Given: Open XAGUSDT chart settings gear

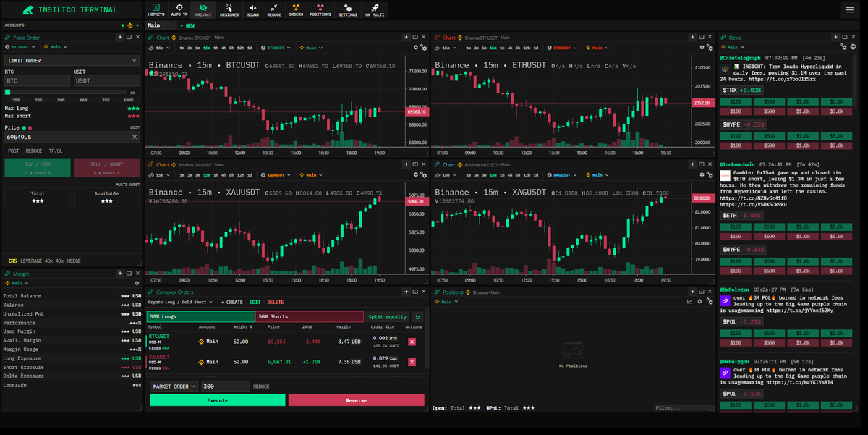Looking at the screenshot, I should point(701,174).
